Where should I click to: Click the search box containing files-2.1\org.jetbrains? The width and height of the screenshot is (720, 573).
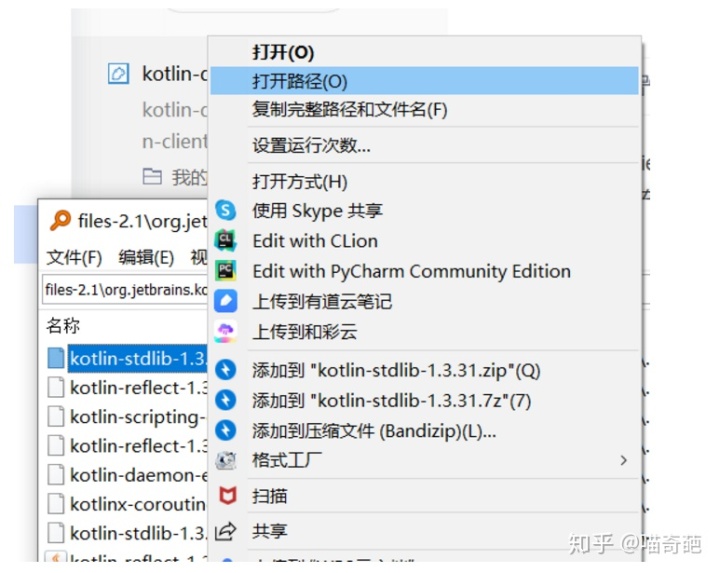(x=125, y=290)
